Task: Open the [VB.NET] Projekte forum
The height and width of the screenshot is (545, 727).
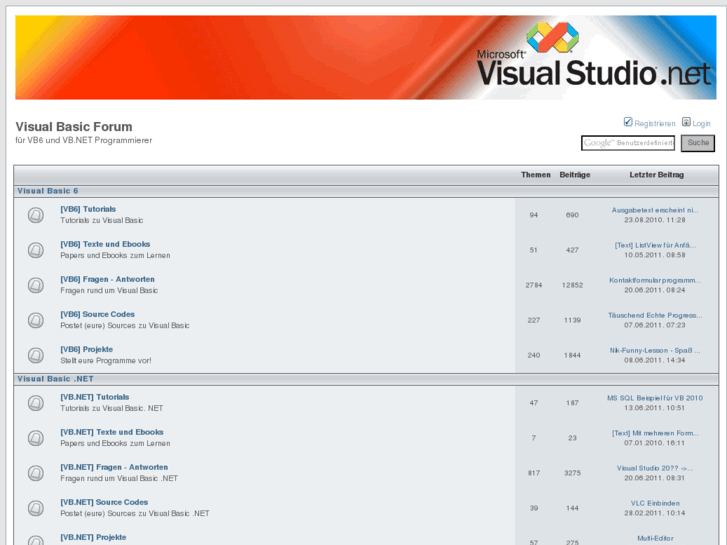Action: coord(93,537)
